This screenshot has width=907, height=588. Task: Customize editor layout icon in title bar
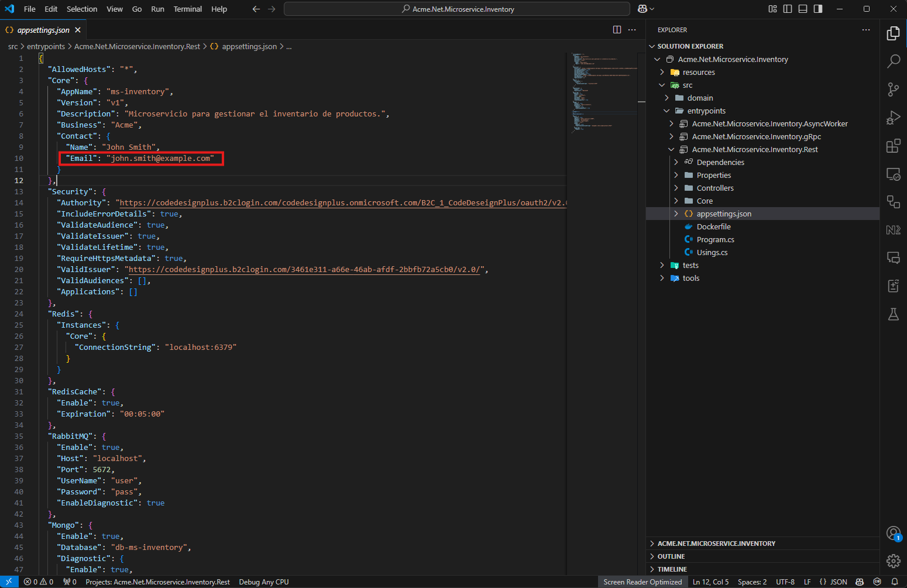[x=772, y=9]
